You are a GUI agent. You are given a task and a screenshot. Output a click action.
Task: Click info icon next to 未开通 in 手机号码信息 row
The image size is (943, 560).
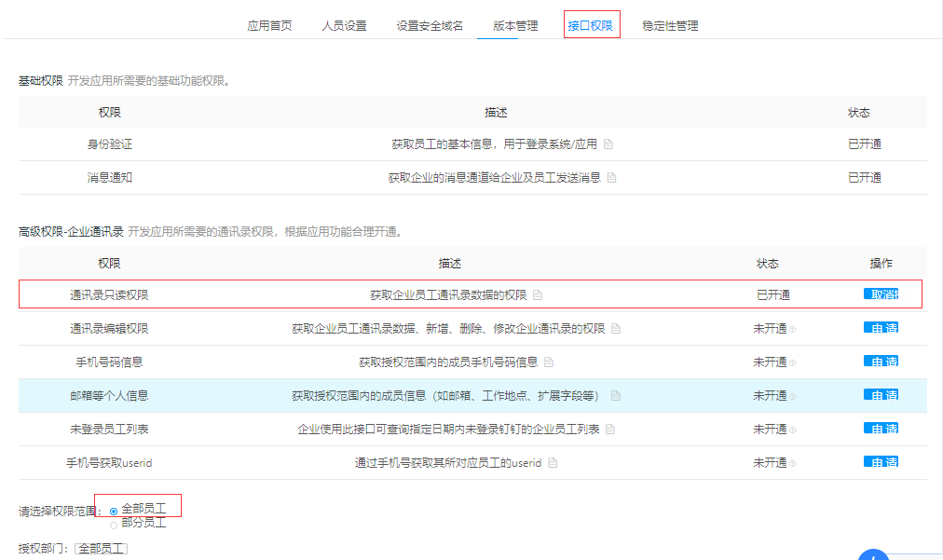[x=793, y=362]
